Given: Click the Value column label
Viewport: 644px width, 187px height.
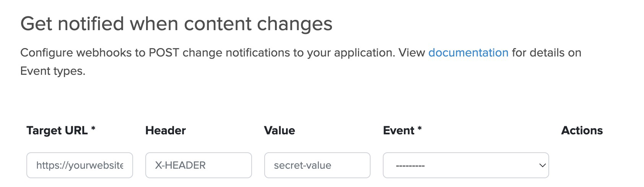Looking at the screenshot, I should 280,131.
